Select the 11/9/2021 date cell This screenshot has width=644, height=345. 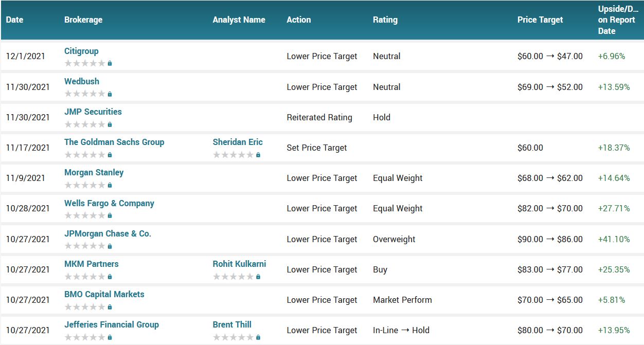click(26, 178)
